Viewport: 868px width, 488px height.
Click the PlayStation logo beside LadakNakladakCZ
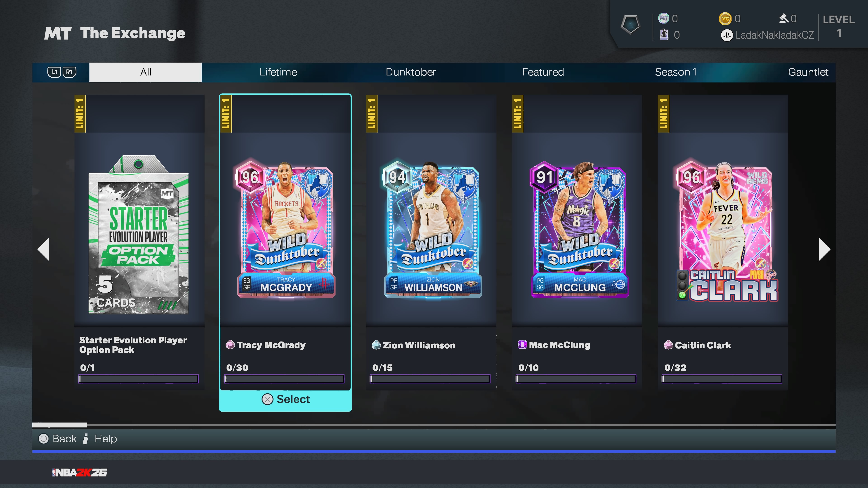click(726, 35)
